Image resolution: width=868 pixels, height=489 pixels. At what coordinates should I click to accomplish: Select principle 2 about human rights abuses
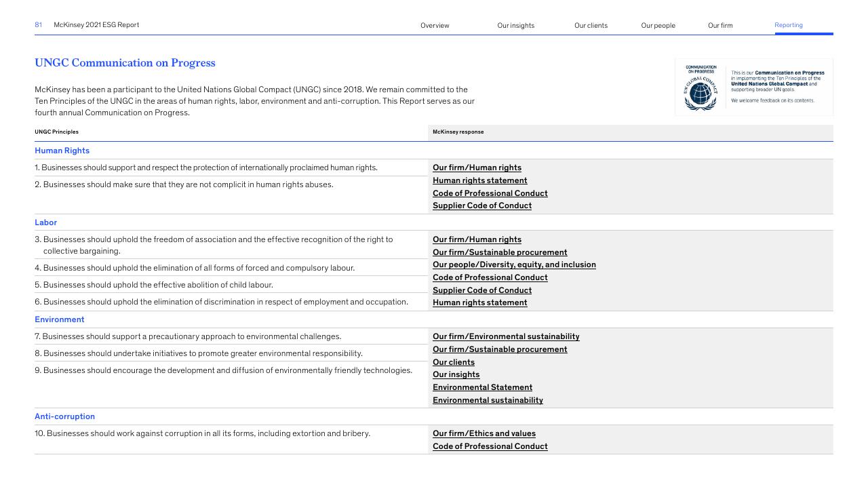click(184, 184)
